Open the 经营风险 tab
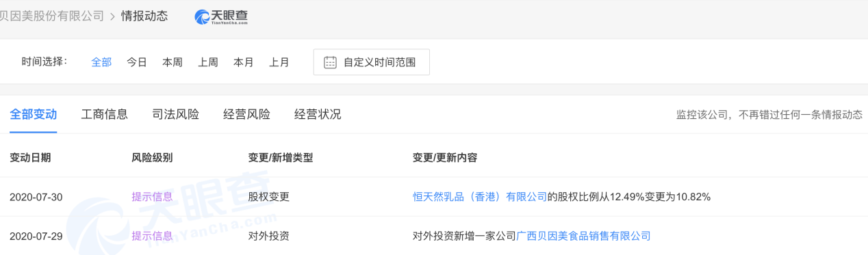 point(247,114)
